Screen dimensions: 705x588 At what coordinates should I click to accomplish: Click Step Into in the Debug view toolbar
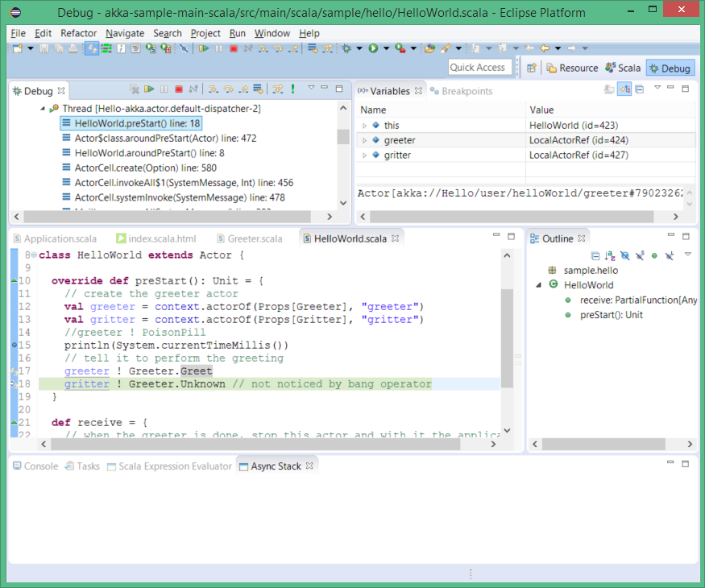tap(214, 89)
